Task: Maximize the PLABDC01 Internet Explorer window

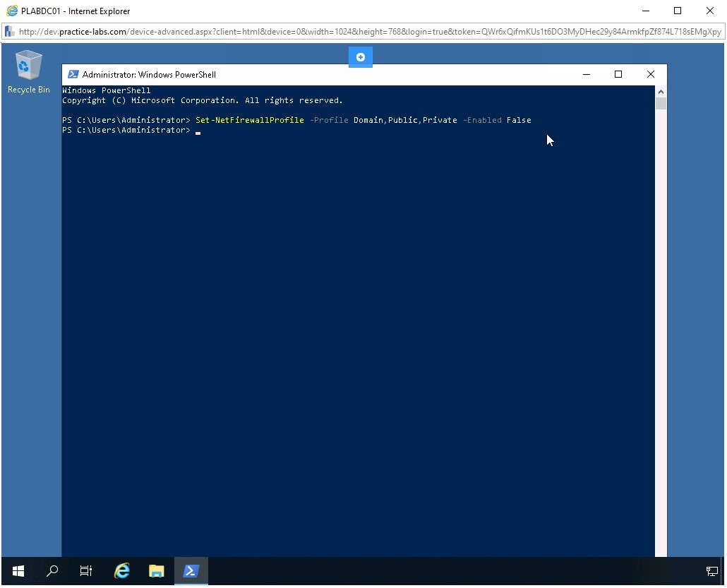Action: coord(678,11)
